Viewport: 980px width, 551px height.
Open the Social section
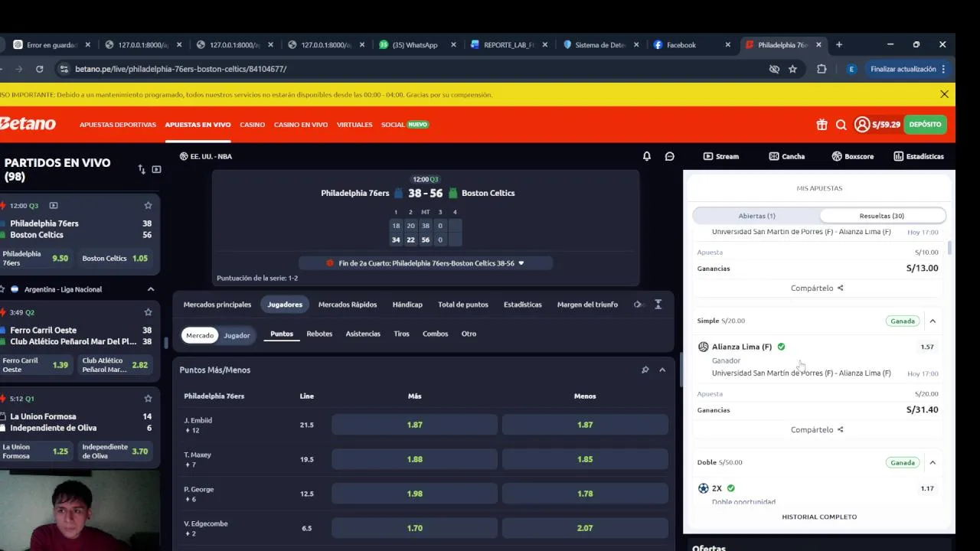(x=405, y=125)
